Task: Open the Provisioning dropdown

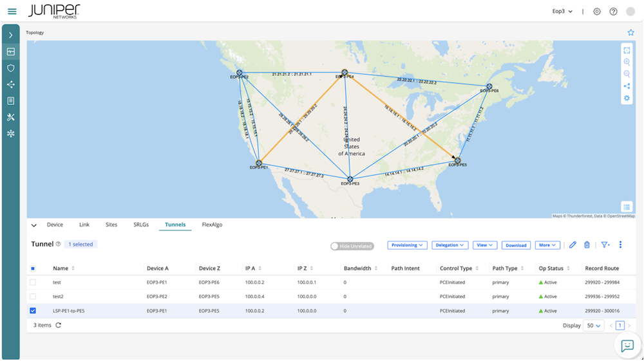Action: [407, 245]
